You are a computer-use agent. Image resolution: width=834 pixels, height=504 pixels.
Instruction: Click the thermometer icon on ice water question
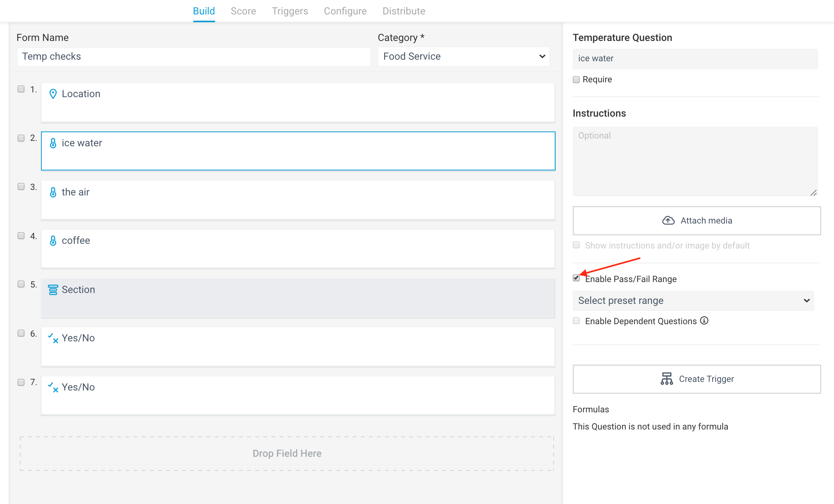click(53, 143)
